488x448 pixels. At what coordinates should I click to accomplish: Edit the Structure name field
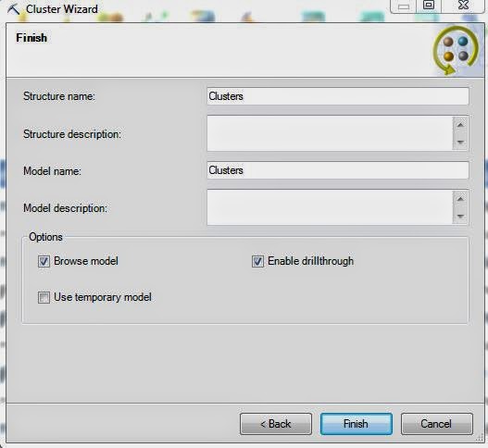tap(338, 96)
